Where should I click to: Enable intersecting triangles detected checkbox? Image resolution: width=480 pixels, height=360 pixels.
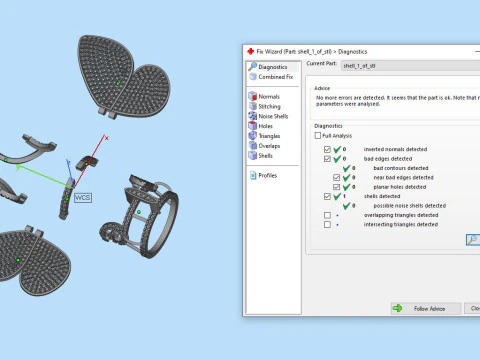(x=327, y=224)
